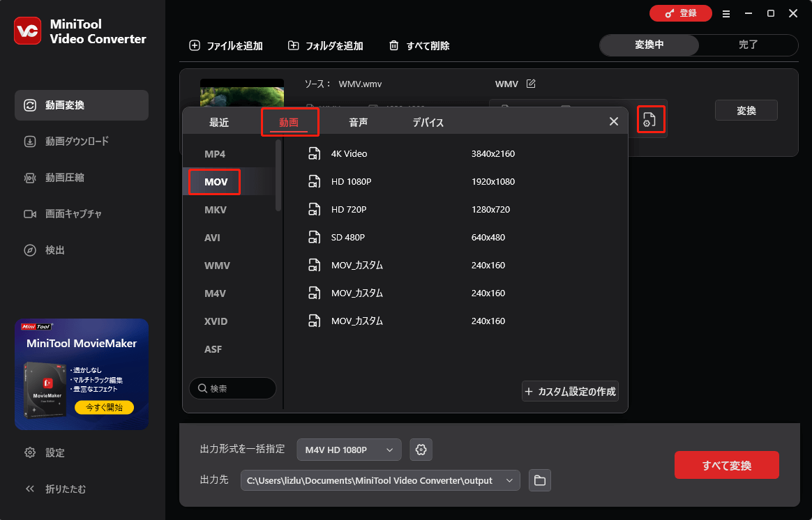812x520 pixels.
Task: Open settings gear next to M4V HD 1080P
Action: coord(421,450)
